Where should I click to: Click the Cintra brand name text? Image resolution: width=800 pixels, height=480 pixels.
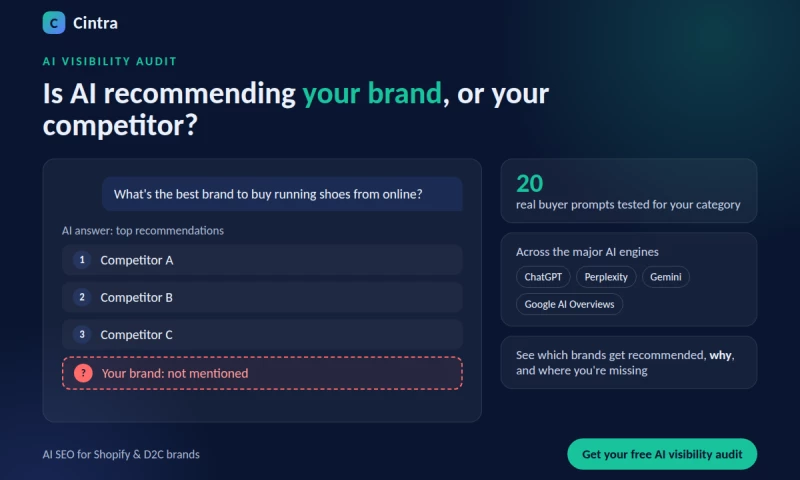95,23
